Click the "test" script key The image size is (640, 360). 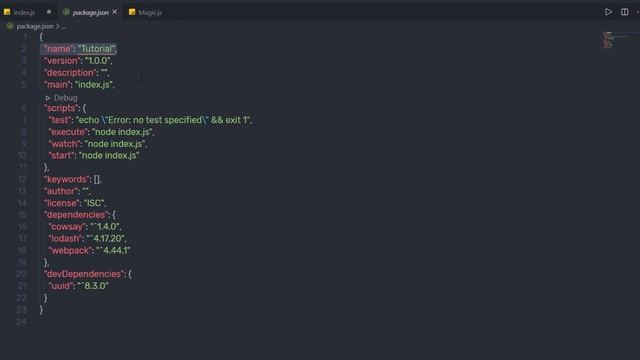pos(60,120)
